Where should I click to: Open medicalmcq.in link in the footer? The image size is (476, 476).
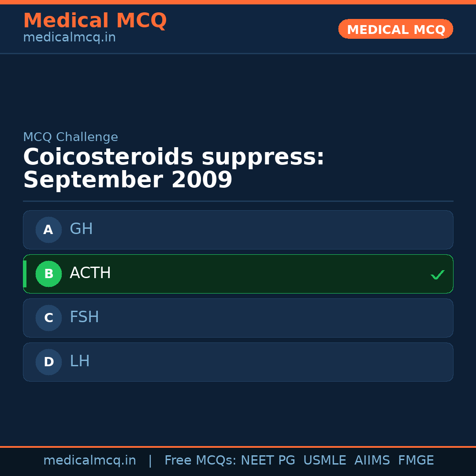89,461
